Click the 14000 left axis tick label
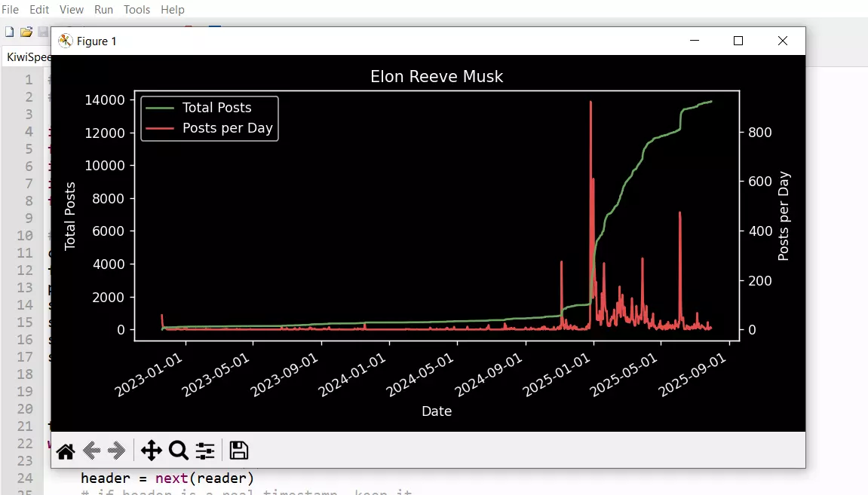Viewport: 868px width, 495px height. 105,100
